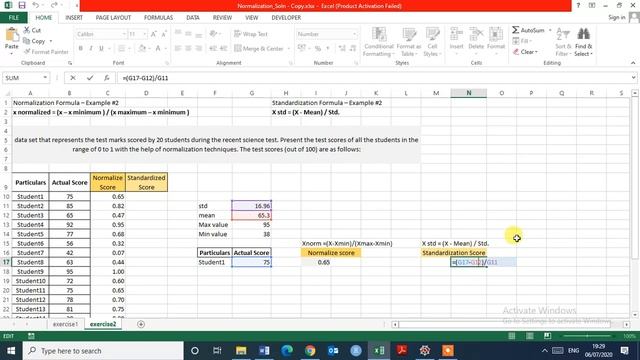Open Excel Help question mark

(x=578, y=5)
